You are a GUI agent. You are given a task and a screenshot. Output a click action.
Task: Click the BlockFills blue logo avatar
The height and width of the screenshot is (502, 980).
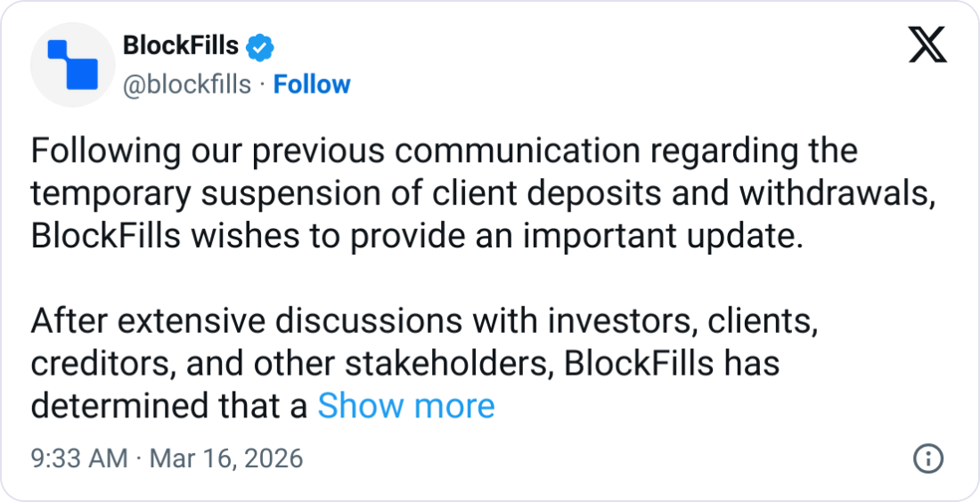pyautogui.click(x=70, y=66)
